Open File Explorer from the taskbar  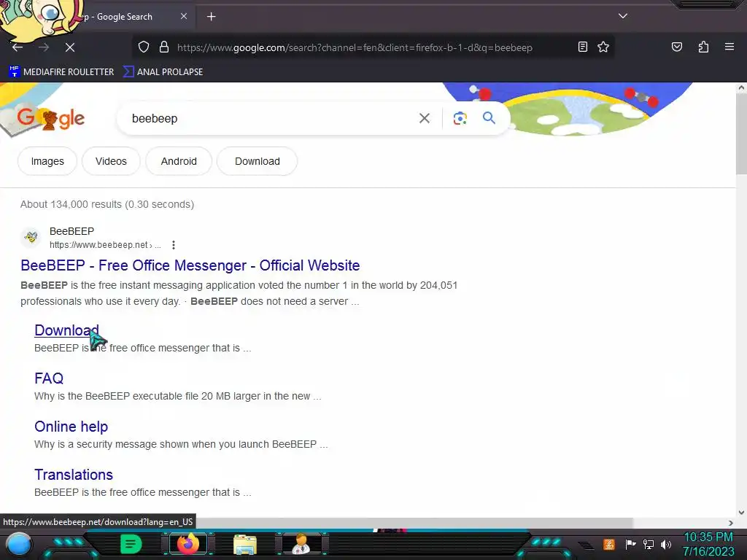[x=245, y=544]
